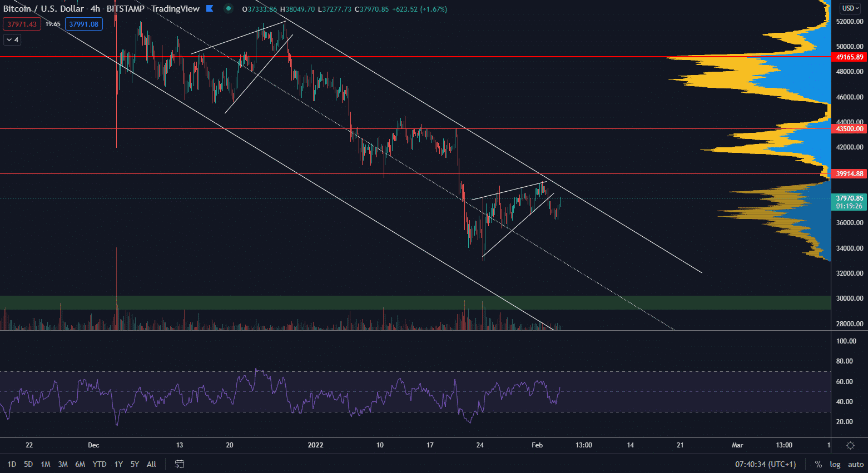Select the YTD time range
868x473 pixels.
(100, 464)
